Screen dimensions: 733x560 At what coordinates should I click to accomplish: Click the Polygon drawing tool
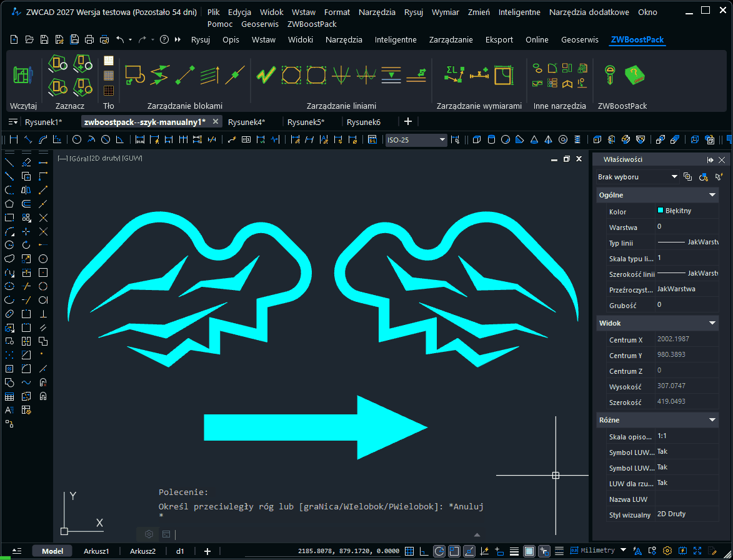point(9,204)
